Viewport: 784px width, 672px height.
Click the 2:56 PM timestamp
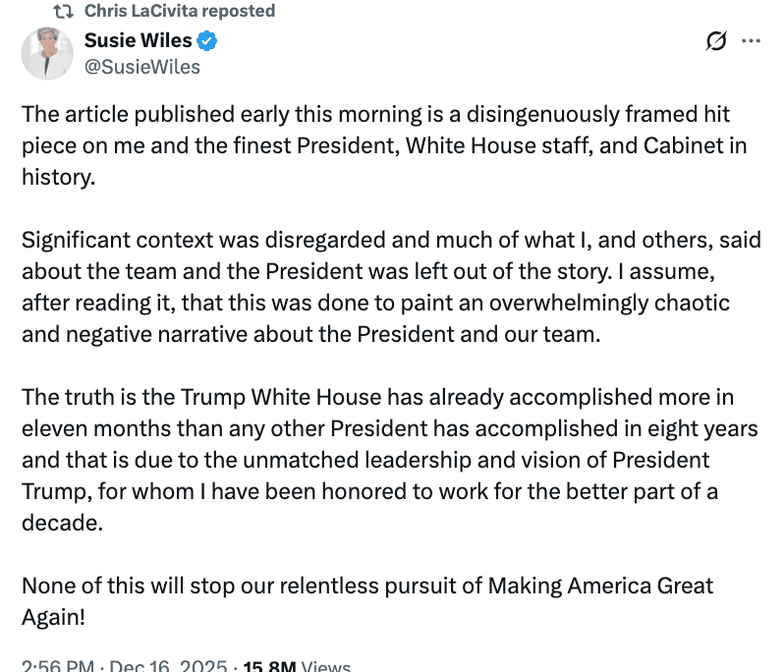[58, 667]
